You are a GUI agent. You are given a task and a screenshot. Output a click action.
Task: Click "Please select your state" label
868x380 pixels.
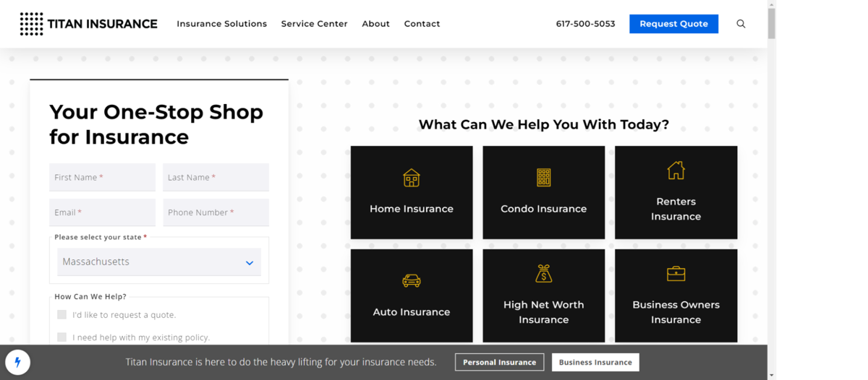(101, 237)
